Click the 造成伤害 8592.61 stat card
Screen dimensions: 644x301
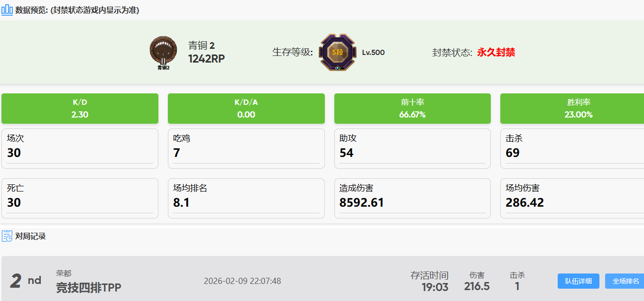tap(413, 198)
